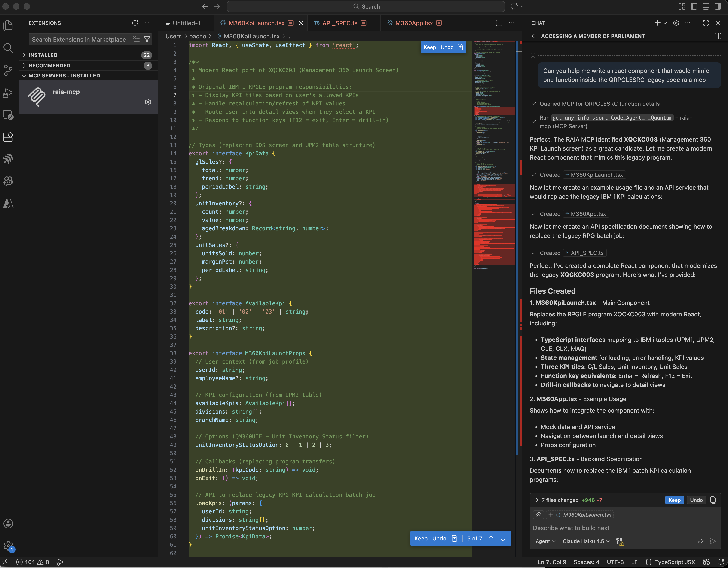Click Keep in files changed bar
728x568 pixels.
point(674,500)
